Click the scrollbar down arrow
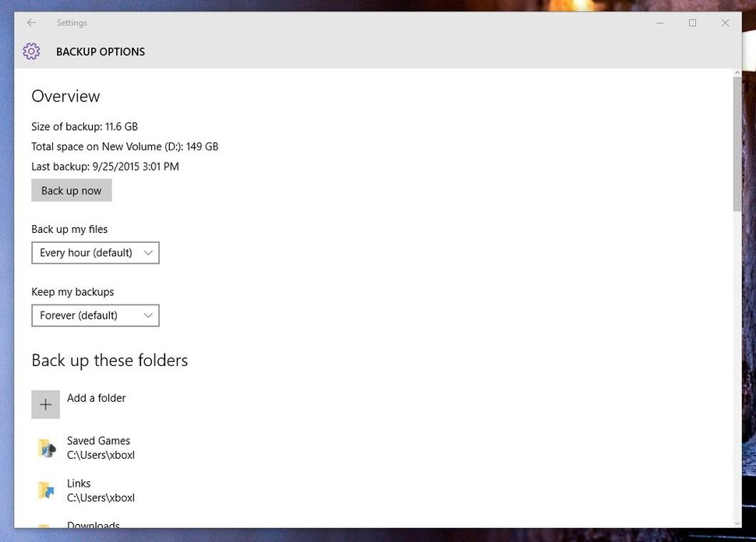 (x=737, y=523)
